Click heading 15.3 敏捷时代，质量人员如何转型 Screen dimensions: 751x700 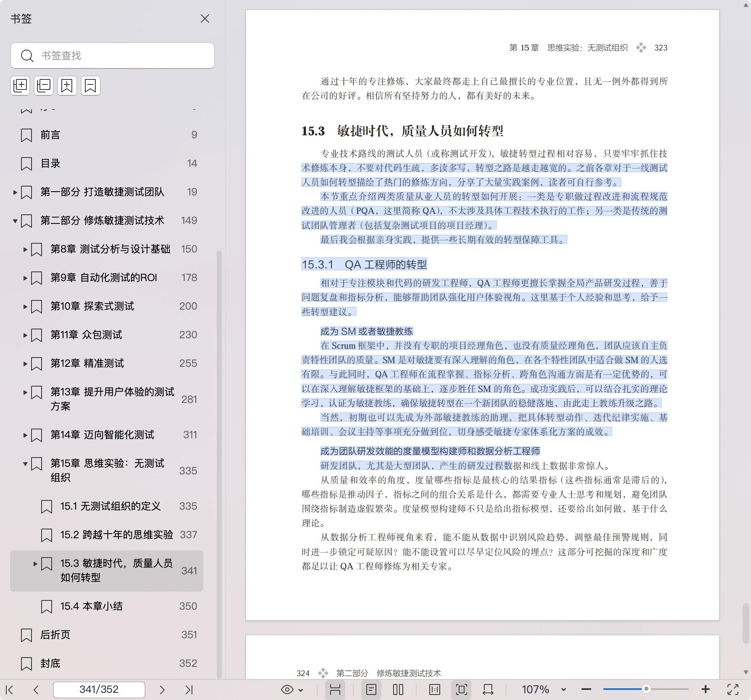(402, 131)
